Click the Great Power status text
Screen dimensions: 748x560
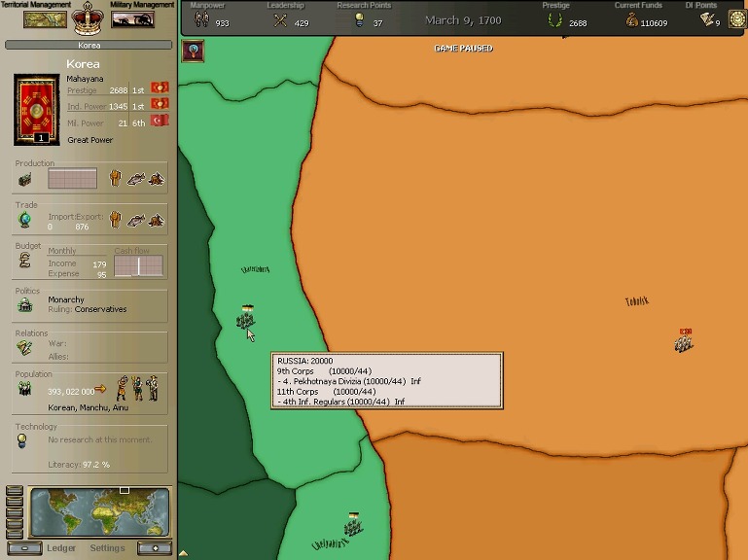click(x=90, y=140)
